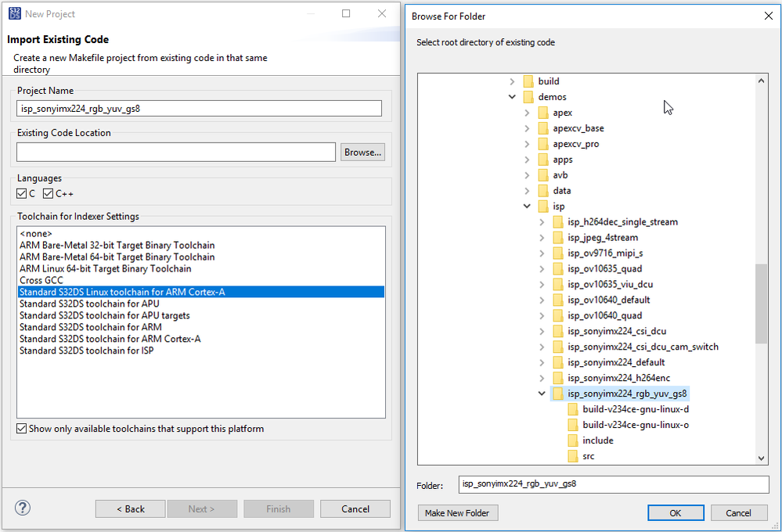This screenshot has width=782, height=532.
Task: Click the isp_h264dec_single_stream folder icon
Action: coord(558,222)
